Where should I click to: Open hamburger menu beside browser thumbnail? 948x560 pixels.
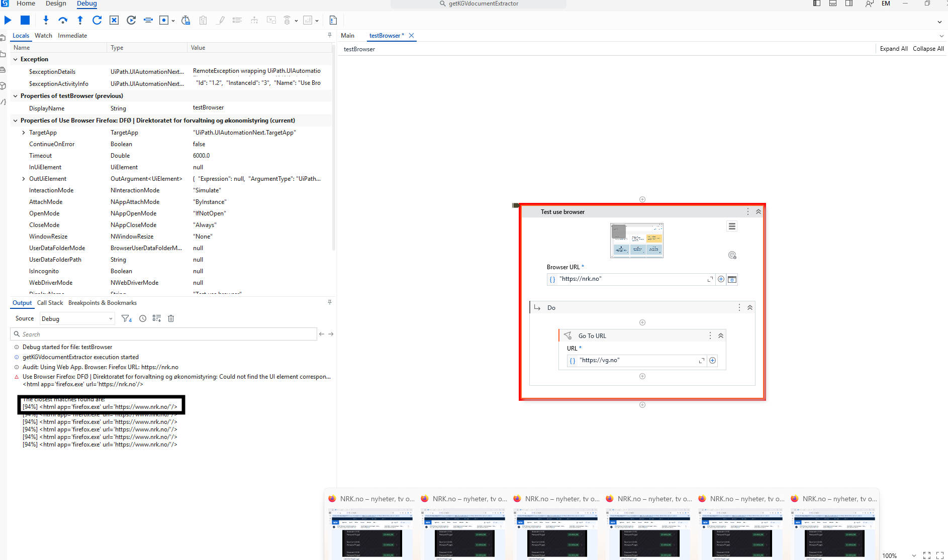pyautogui.click(x=732, y=227)
